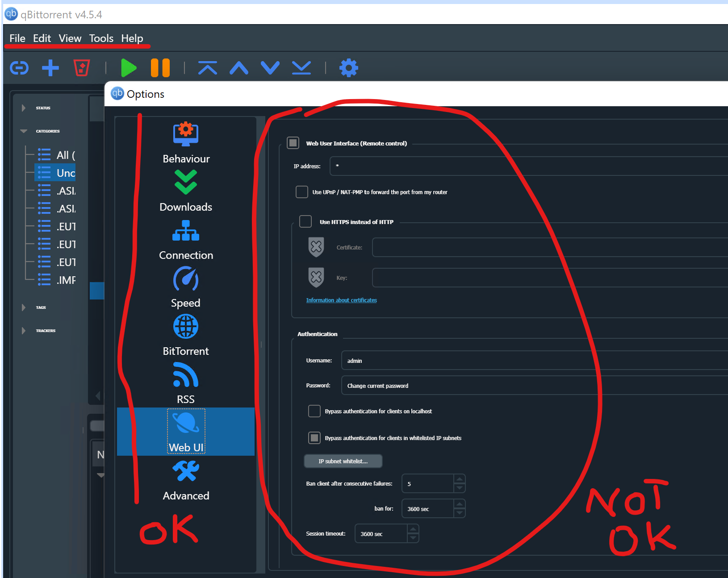Image resolution: width=728 pixels, height=578 pixels.
Task: Decrease the Session timeout value
Action: pyautogui.click(x=413, y=538)
